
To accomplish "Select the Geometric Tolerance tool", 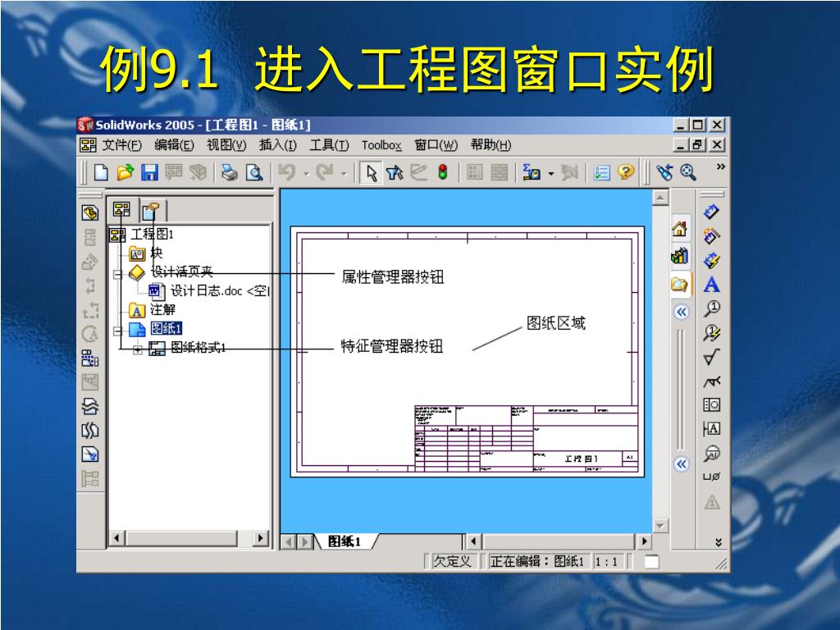I will click(711, 405).
